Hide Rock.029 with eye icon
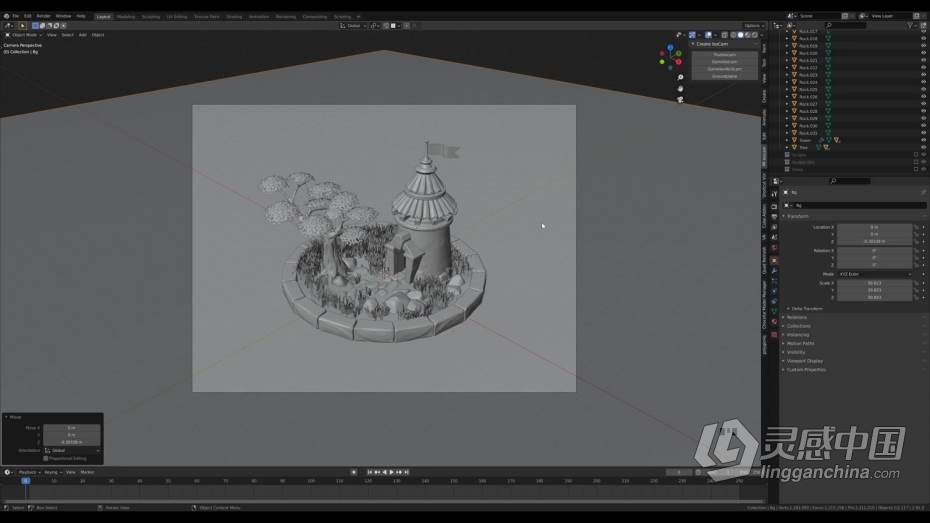930x523 pixels. [923, 119]
